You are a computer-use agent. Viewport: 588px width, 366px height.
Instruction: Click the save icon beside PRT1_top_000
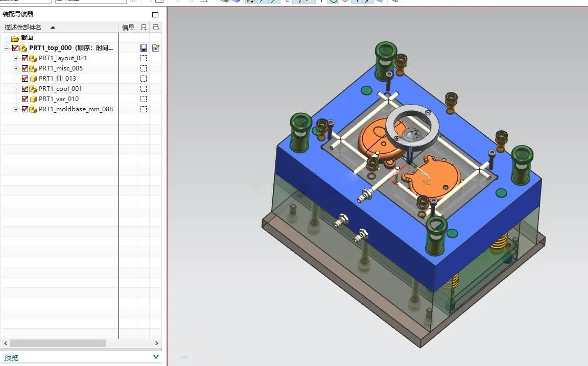click(143, 48)
